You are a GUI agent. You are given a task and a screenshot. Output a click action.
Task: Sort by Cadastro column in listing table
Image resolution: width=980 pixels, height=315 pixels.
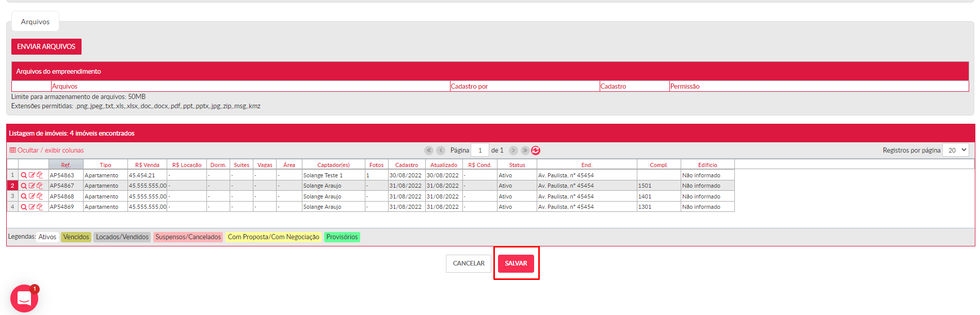(407, 165)
